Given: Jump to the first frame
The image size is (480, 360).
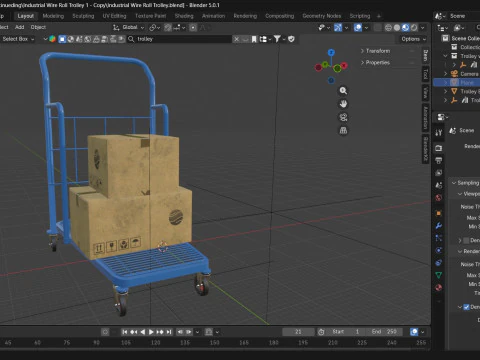Looking at the screenshot, I should (x=125, y=332).
